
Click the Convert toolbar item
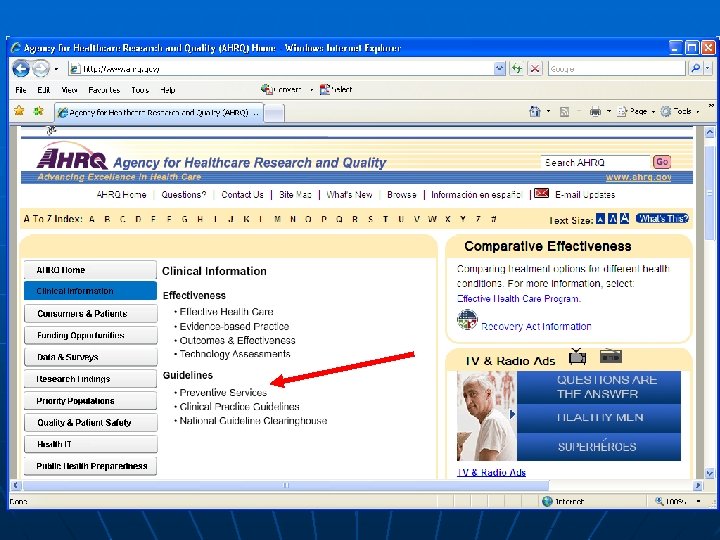(281, 90)
